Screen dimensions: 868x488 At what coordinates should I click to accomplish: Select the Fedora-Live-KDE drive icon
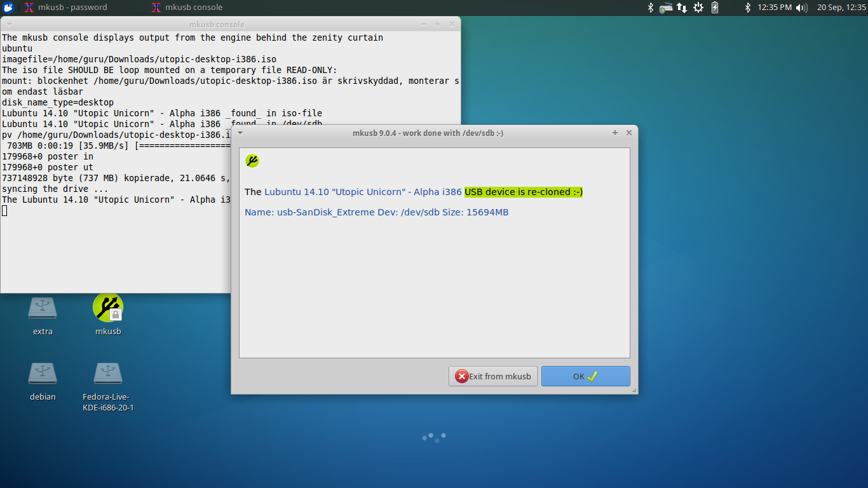click(x=108, y=374)
